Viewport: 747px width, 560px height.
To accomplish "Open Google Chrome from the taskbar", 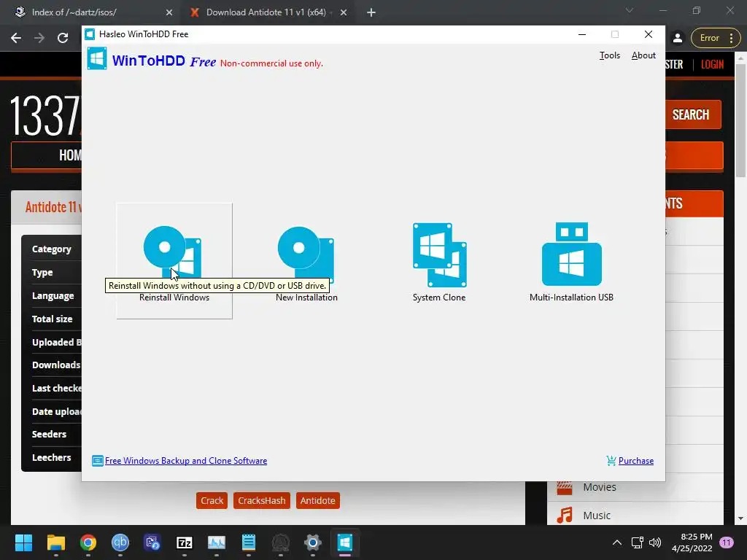I will click(x=88, y=542).
